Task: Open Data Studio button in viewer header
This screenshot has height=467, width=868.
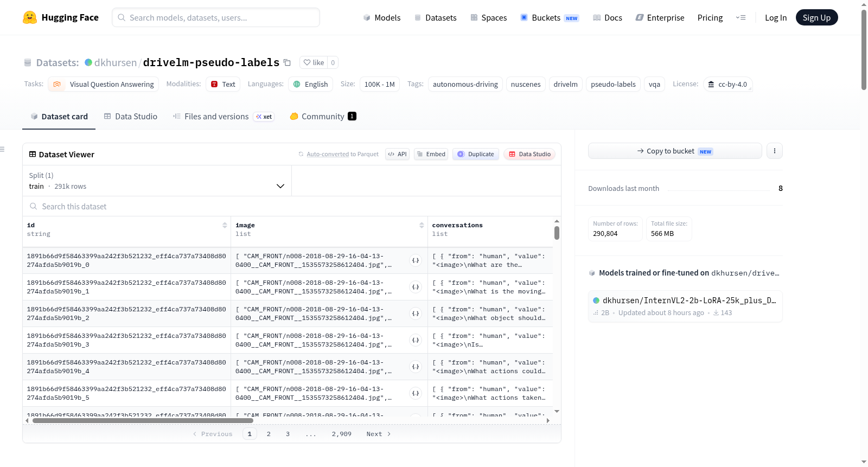Action: pos(529,154)
